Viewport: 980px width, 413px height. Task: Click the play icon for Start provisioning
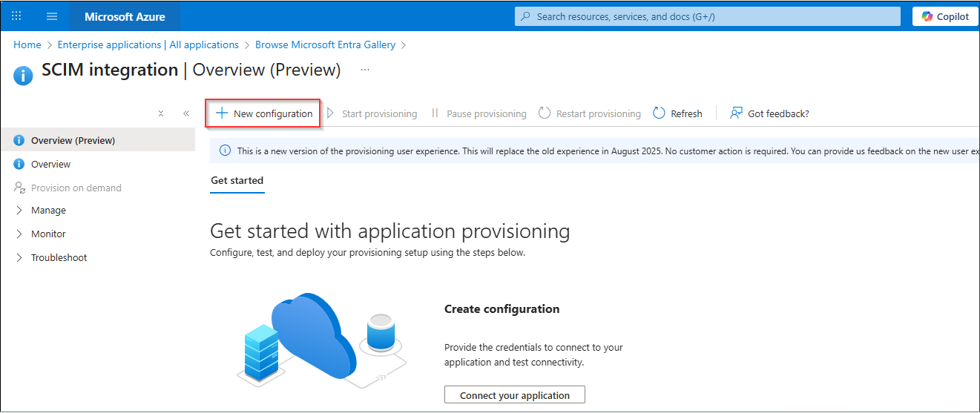point(331,113)
